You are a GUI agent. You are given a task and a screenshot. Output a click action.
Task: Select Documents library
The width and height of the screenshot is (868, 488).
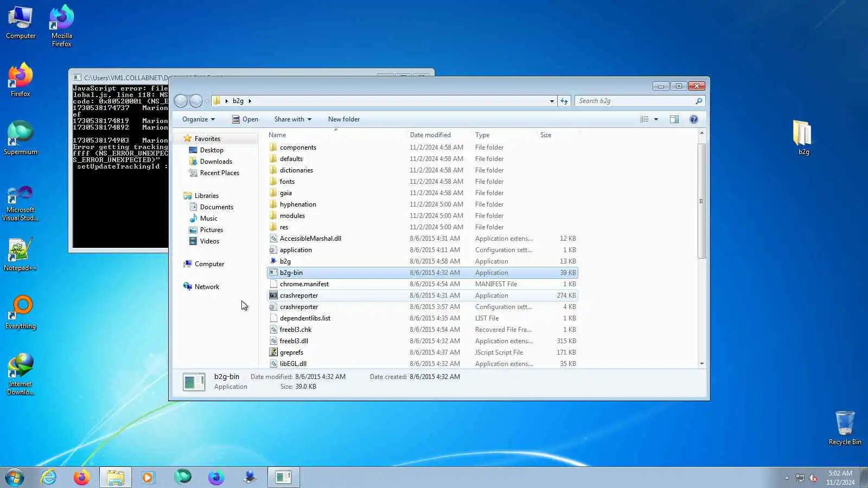(x=216, y=207)
